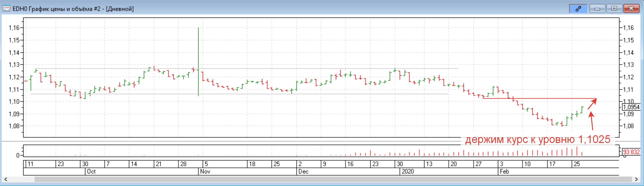Screen dimensions: 644x186
Task: Click the date label '14' in October
Action: (134, 164)
